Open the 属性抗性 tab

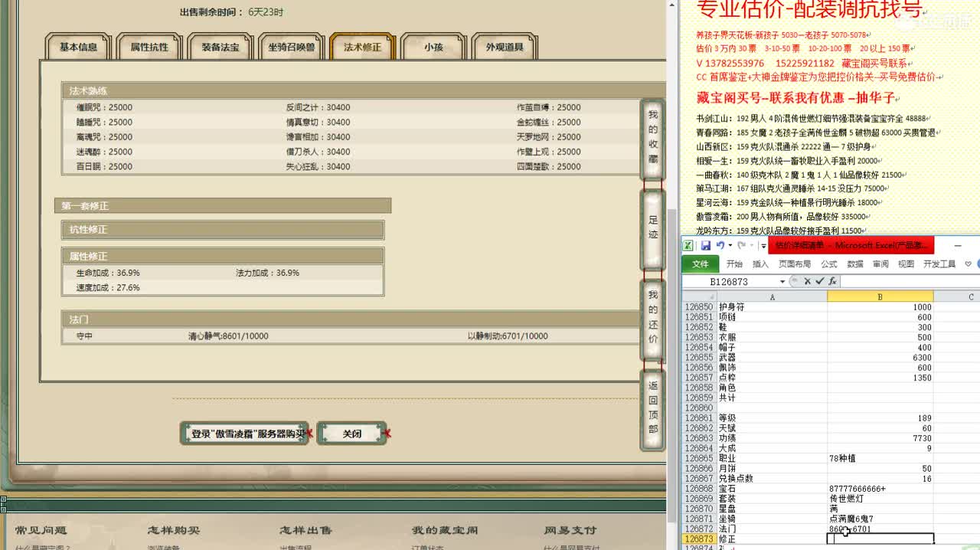pos(149,47)
